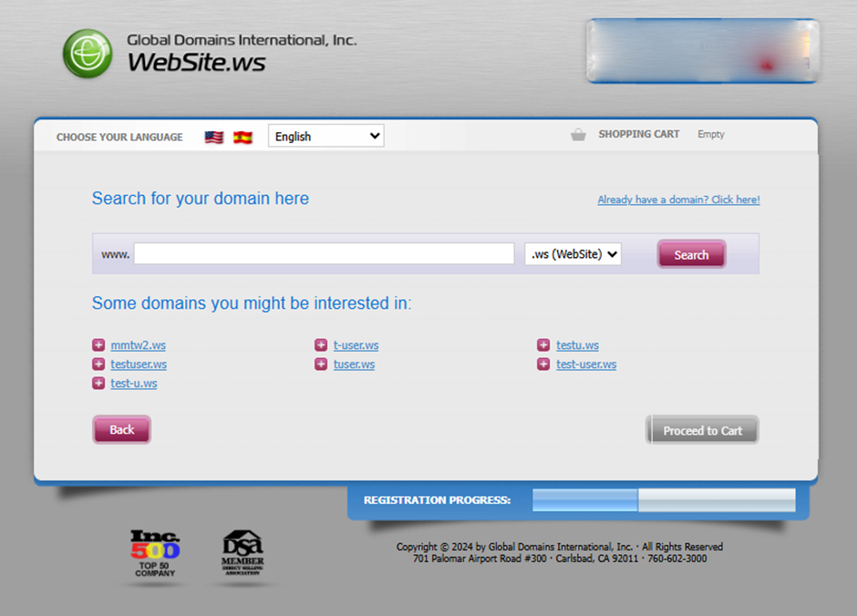Select the US flag for English
Image resolution: width=857 pixels, height=616 pixels.
pyautogui.click(x=213, y=135)
